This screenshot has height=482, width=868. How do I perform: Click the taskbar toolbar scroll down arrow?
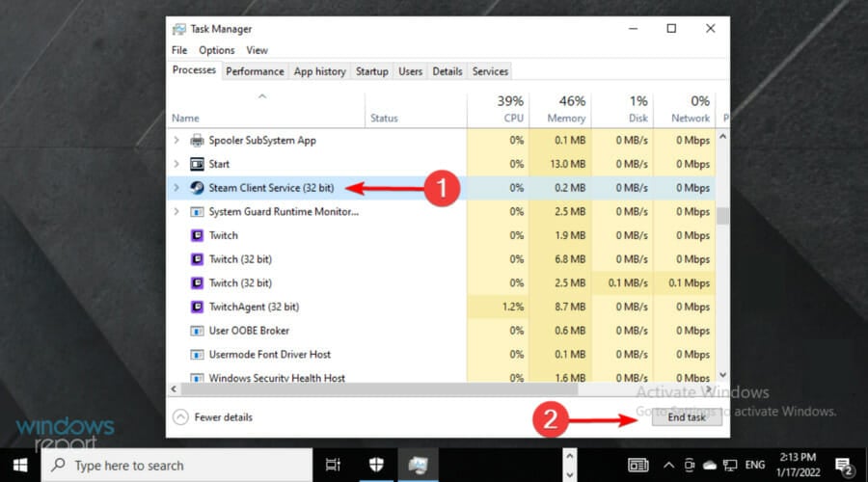pos(570,475)
